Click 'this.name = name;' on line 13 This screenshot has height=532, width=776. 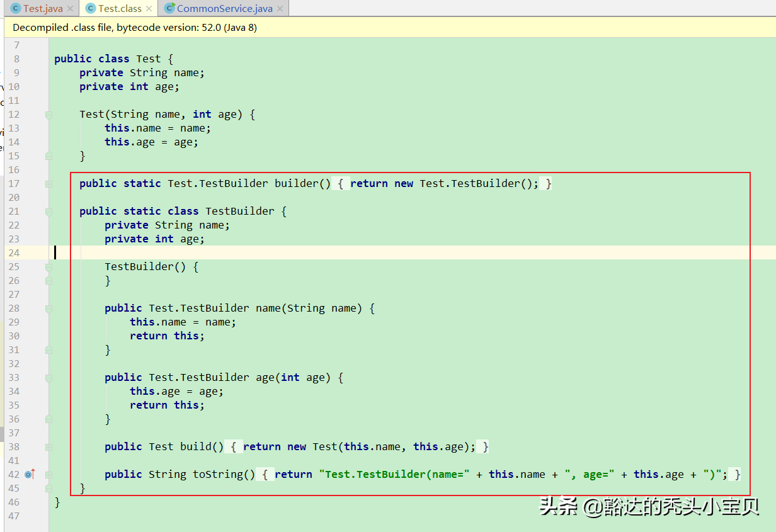click(158, 128)
